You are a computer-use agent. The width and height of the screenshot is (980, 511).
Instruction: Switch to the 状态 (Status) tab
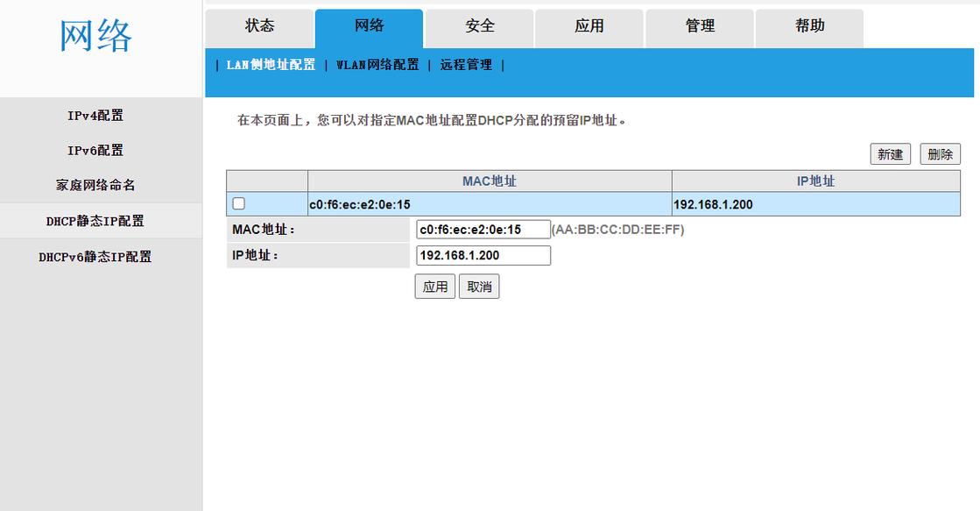259,26
